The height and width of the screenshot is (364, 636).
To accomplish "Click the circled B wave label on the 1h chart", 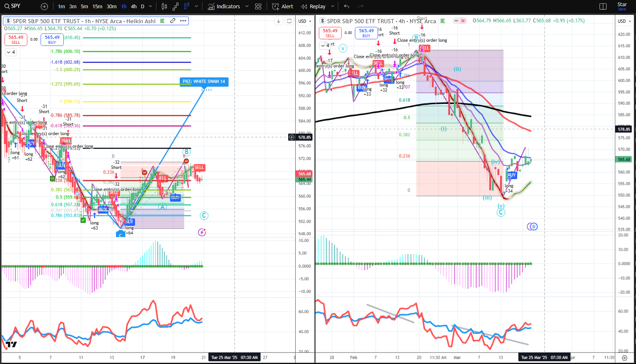I will [x=186, y=152].
